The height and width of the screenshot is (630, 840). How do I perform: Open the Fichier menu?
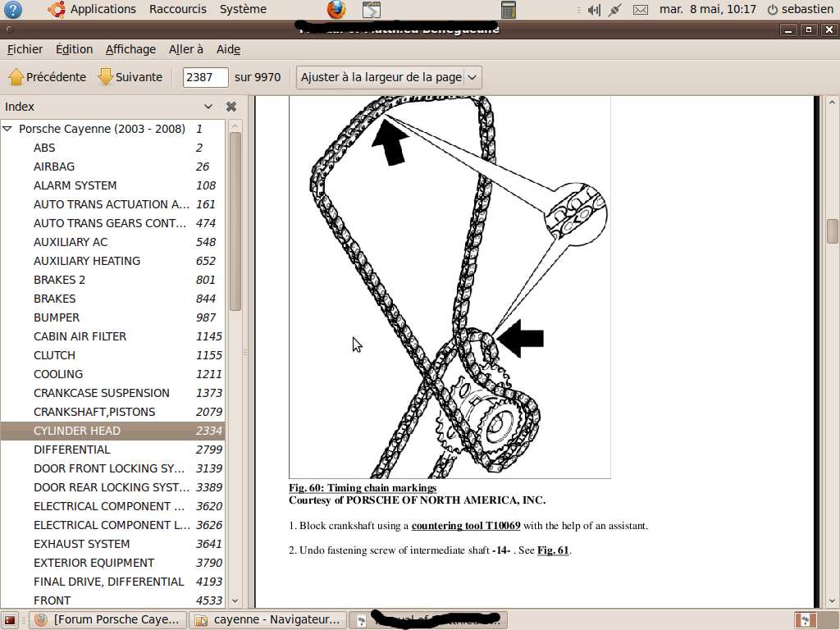25,49
